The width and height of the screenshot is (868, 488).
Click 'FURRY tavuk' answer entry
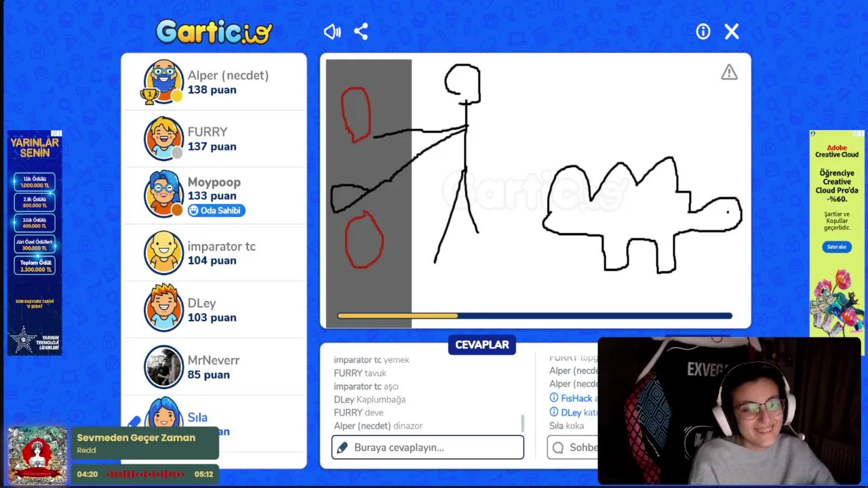[360, 373]
